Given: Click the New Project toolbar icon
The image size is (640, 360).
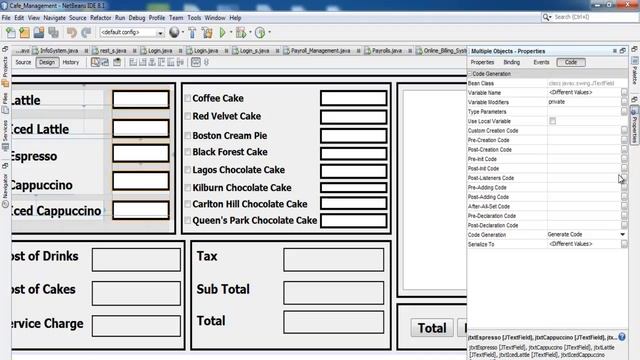Looking at the screenshot, I should pos(24,33).
